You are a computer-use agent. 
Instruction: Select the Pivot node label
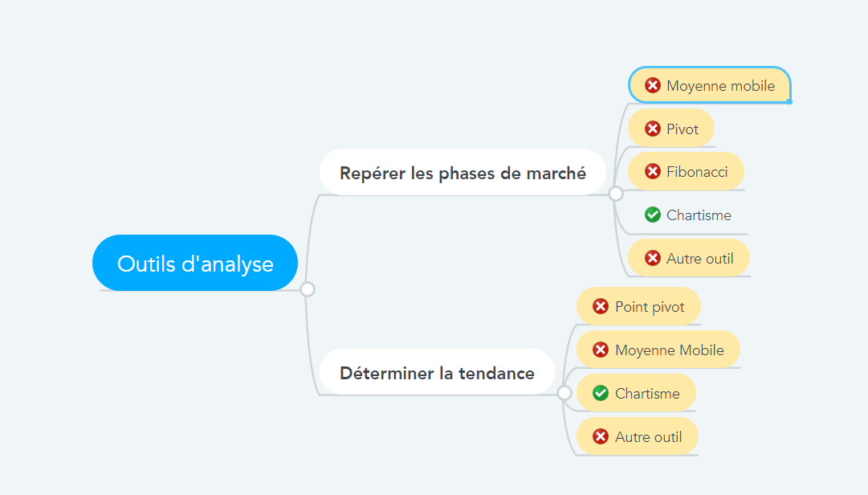(x=683, y=129)
